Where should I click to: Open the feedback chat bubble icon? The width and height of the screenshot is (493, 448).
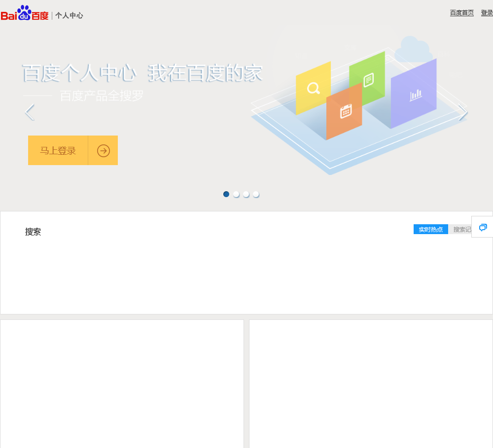click(x=483, y=227)
